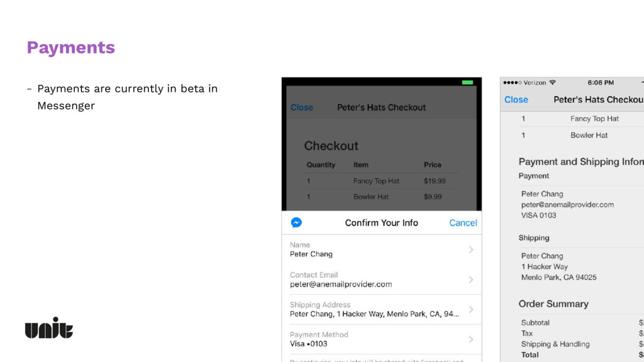Select the peter@anemailprovider.com contact email row
The height and width of the screenshot is (362, 644).
pos(382,280)
